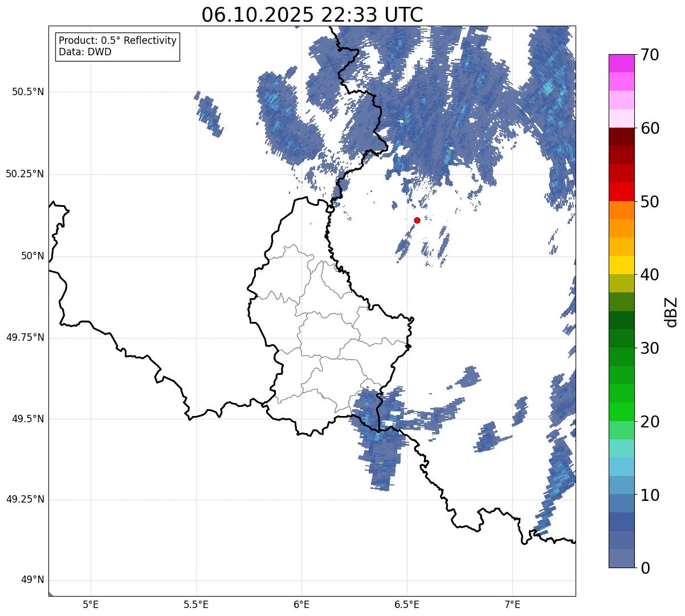Click the latitude label "49.75°N"
Viewport: 685px width, 616px height.
25,337
